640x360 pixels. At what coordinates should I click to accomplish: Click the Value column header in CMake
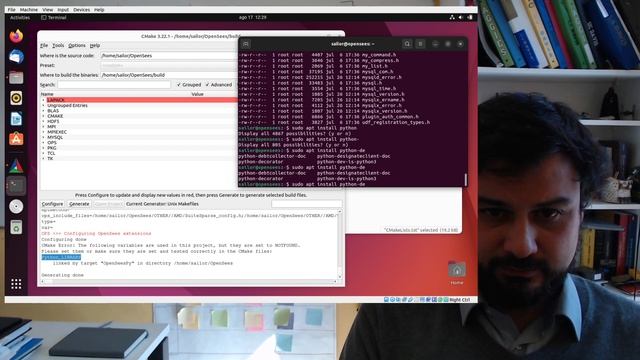point(197,94)
